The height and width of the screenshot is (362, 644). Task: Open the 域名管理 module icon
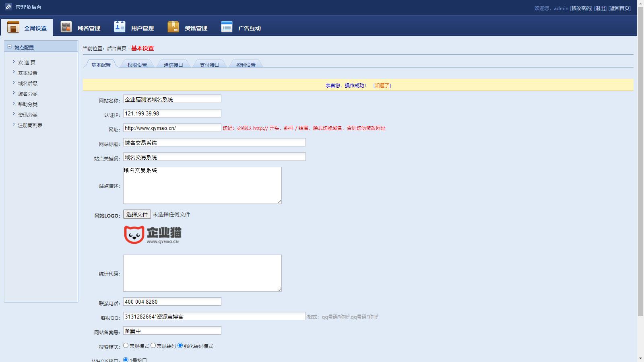tap(66, 27)
